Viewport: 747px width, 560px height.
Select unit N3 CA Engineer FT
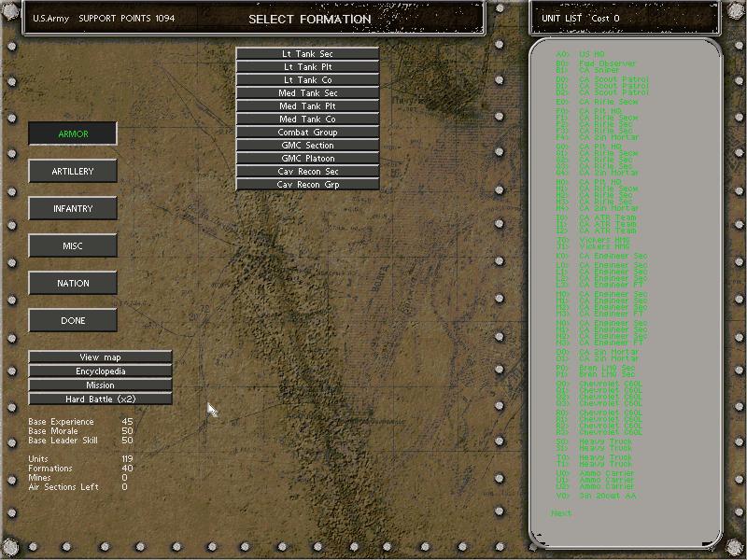[599, 343]
